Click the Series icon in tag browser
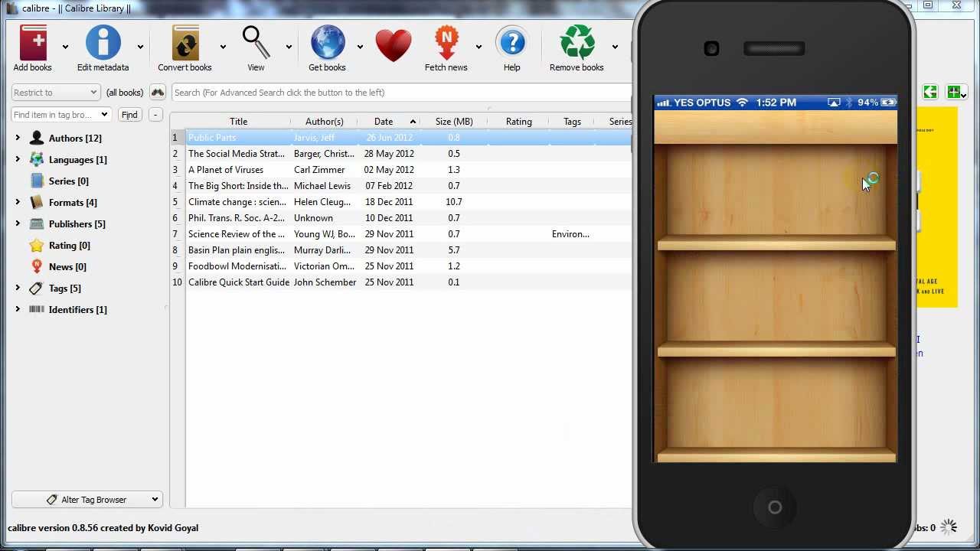 (x=37, y=181)
